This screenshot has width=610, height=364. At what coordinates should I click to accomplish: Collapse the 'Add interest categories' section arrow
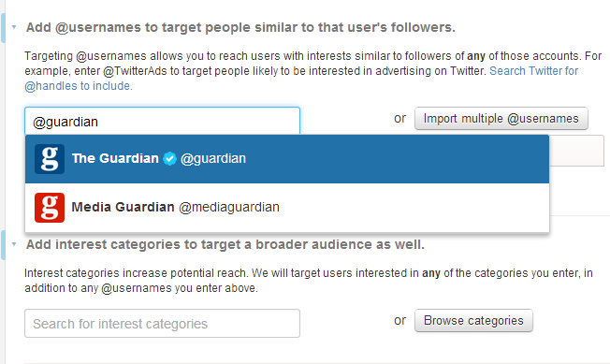14,244
